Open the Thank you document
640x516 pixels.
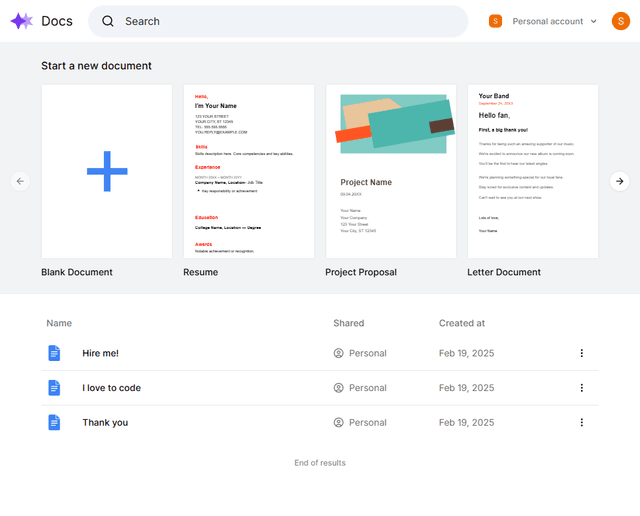105,422
